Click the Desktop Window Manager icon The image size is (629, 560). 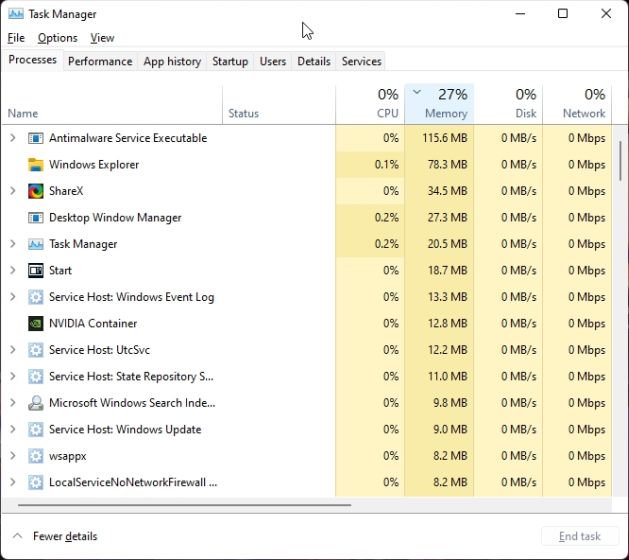tap(36, 218)
